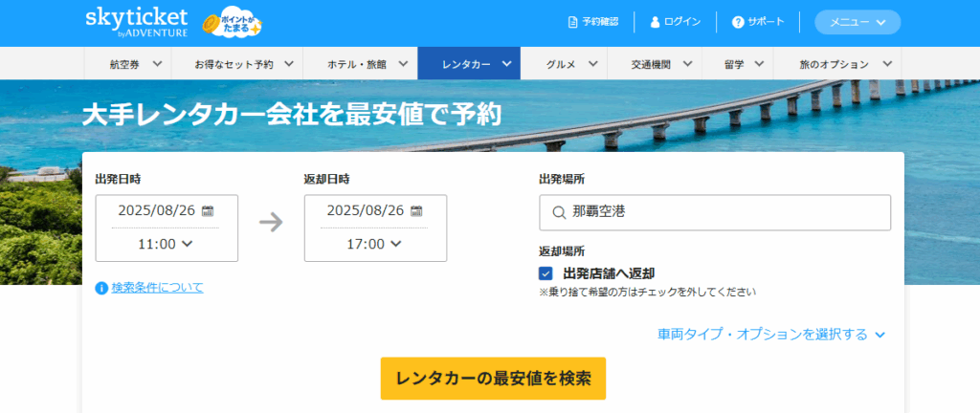Expand the 11:00 departure time dropdown
The width and height of the screenshot is (980, 413).
tap(166, 244)
